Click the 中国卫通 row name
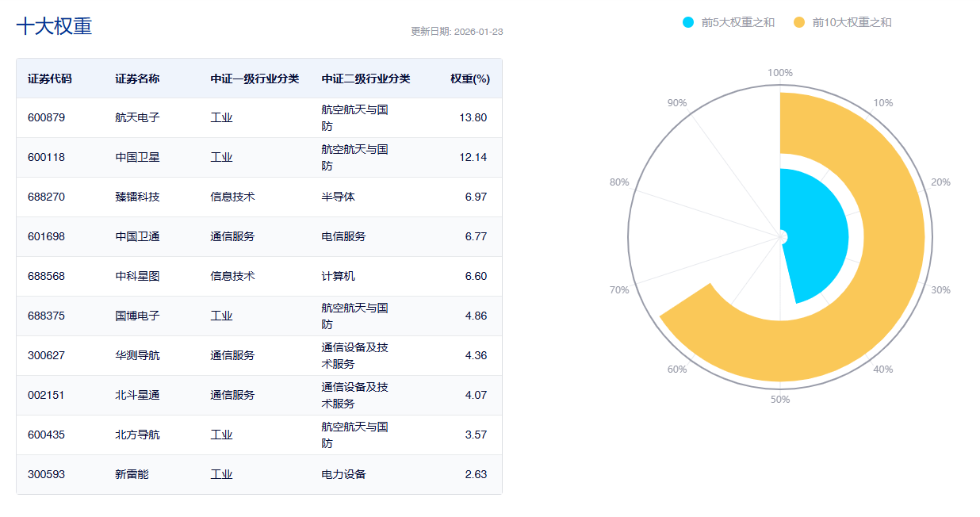 [x=137, y=236]
